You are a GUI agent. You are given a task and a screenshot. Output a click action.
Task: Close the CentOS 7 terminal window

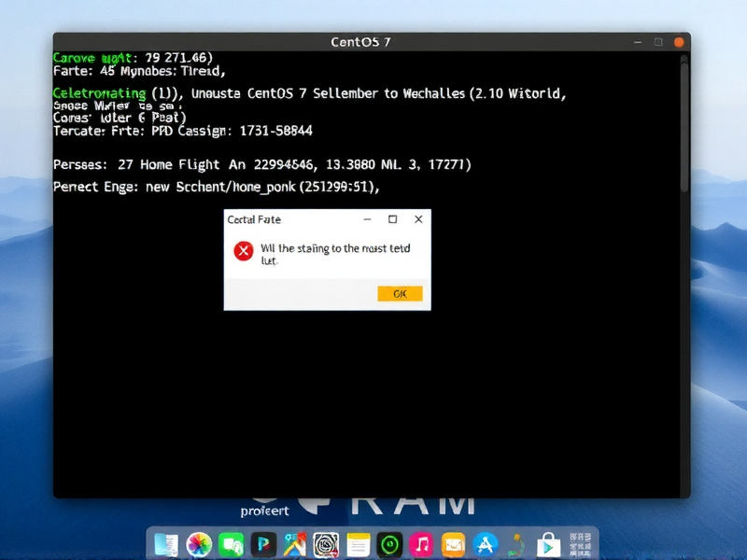pyautogui.click(x=679, y=42)
